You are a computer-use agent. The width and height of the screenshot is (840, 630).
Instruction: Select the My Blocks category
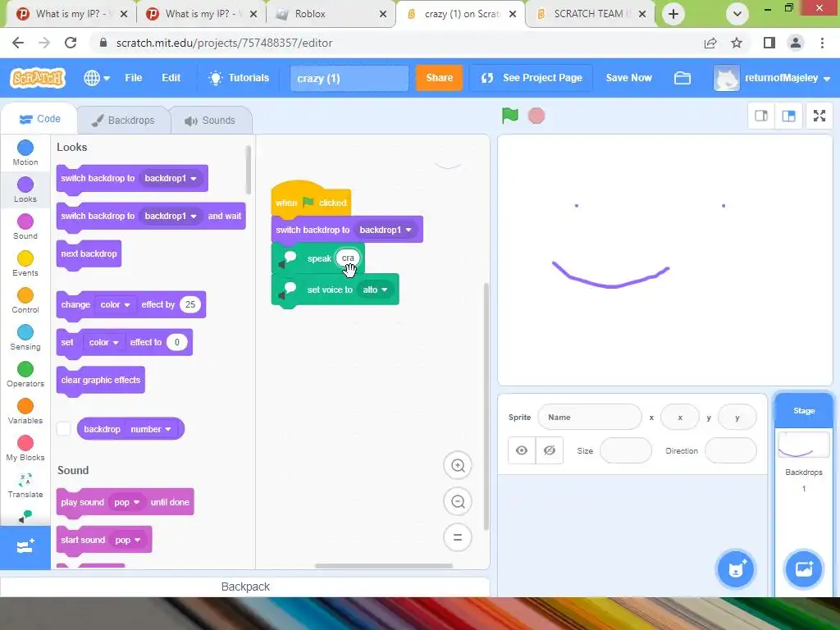point(25,449)
